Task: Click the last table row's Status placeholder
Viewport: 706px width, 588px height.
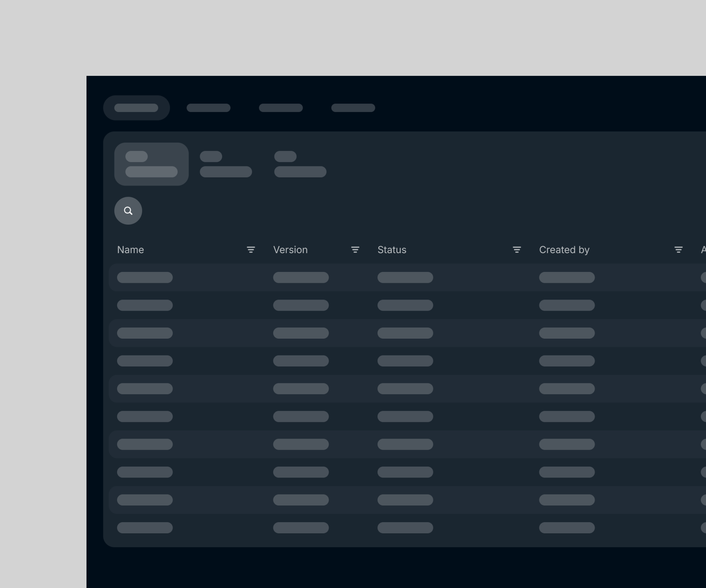Action: (x=405, y=527)
